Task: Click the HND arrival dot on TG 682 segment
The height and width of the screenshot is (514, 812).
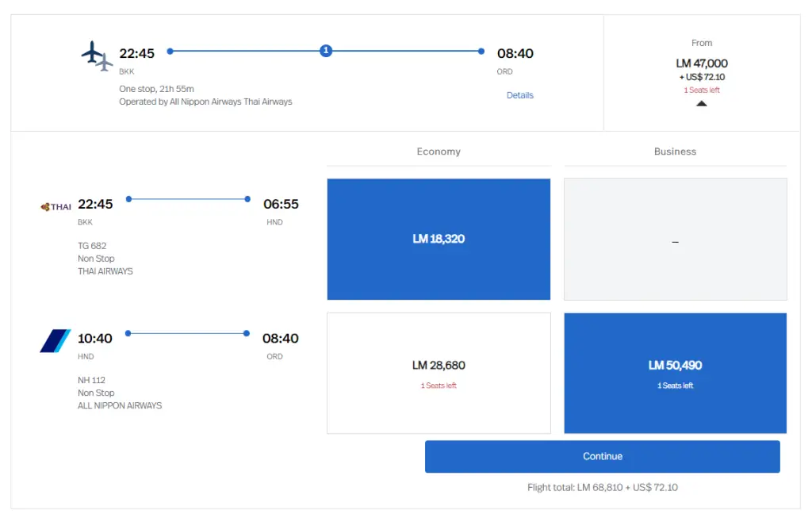Action: click(x=247, y=199)
